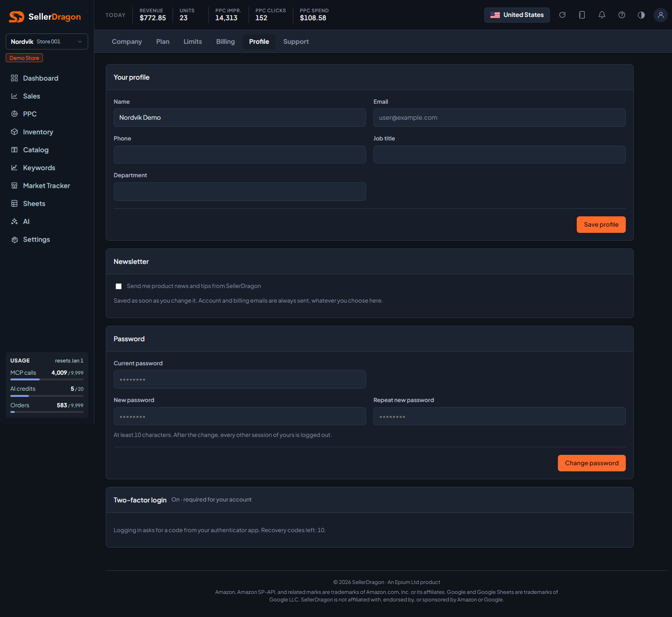The height and width of the screenshot is (617, 672).
Task: Open notifications bell icon
Action: 602,15
